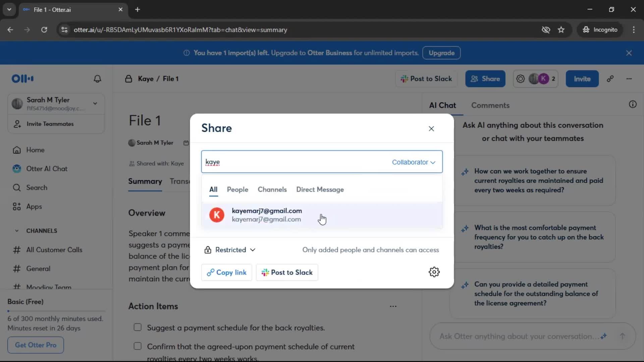Open notifications bell icon
This screenshot has height=362, width=644.
coord(97,79)
